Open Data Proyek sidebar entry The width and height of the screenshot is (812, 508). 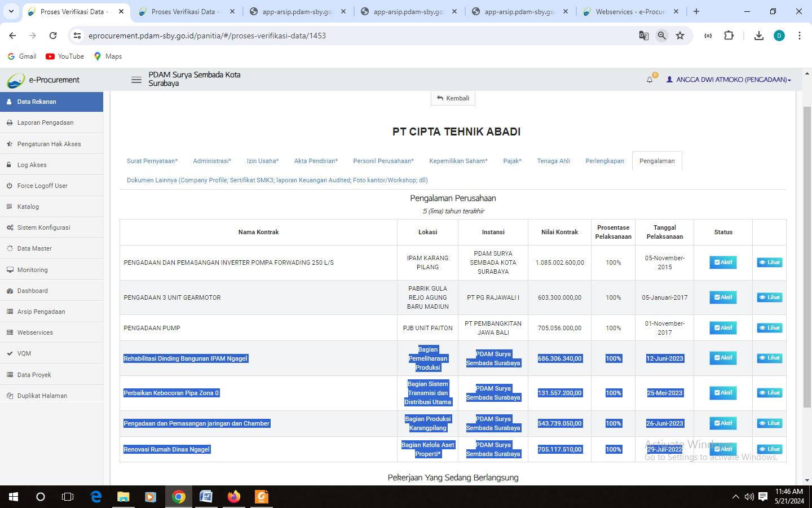51,375
